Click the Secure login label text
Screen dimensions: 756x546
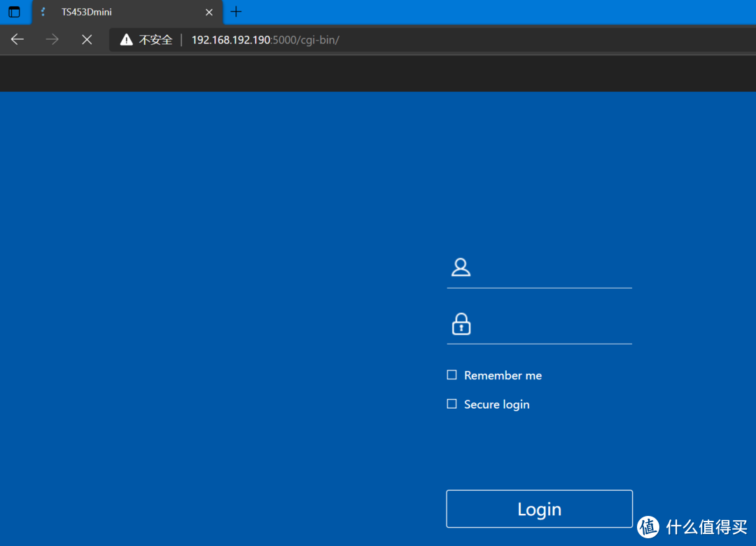(x=496, y=405)
